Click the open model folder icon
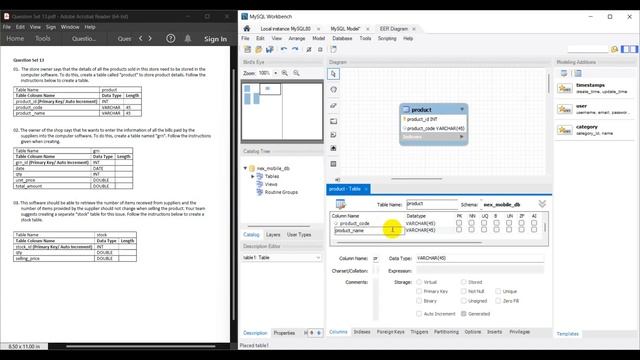 258,49
